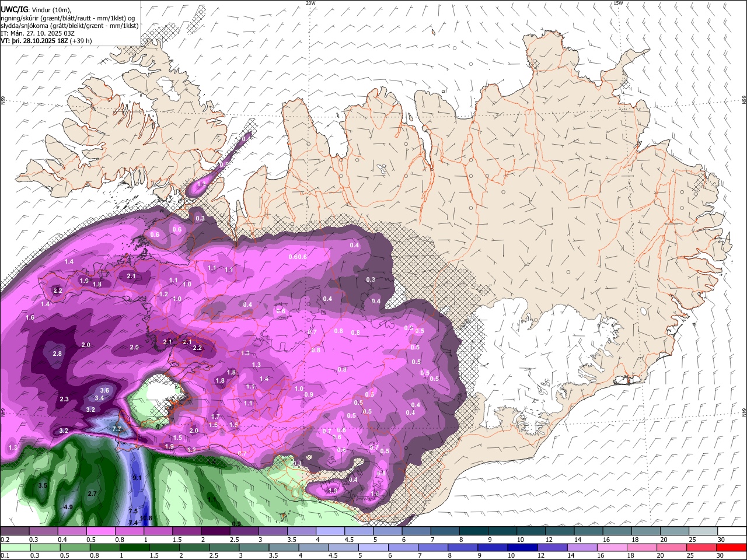Click the violet swatch labeled 12 in bottom legend row
This screenshot has height=560, width=747.
(553, 547)
